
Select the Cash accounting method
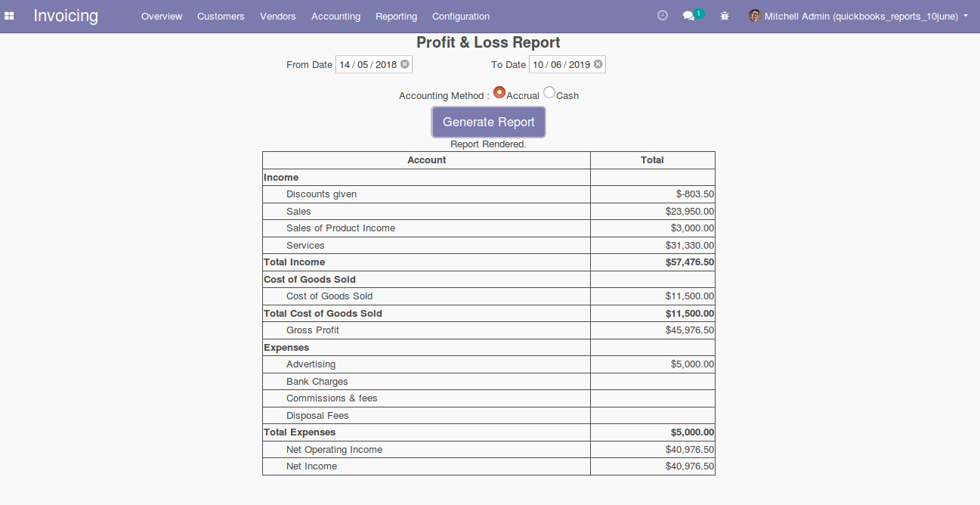point(549,92)
